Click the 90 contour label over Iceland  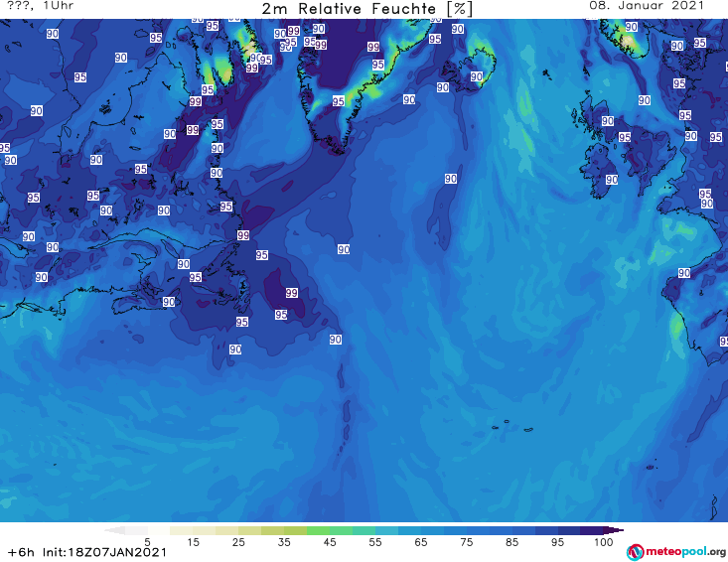477,76
